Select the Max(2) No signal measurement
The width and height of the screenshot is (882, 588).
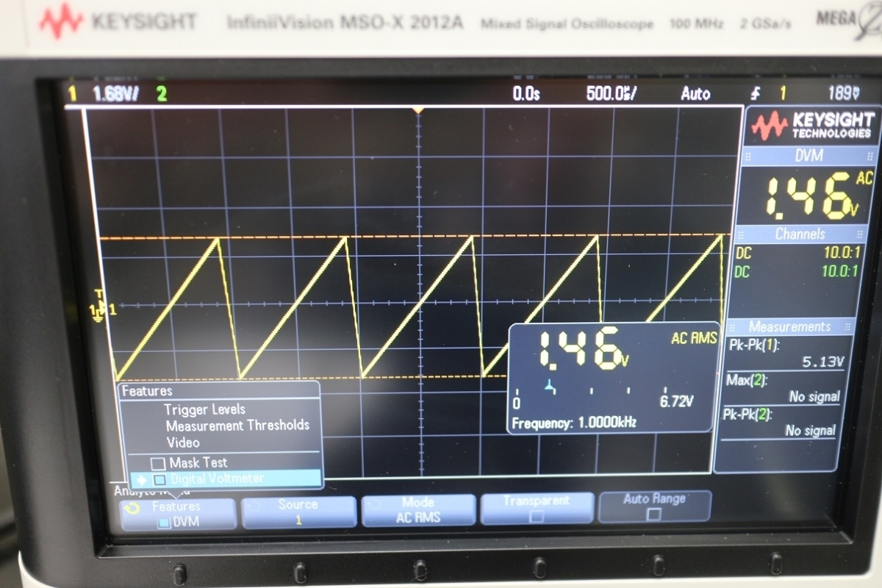pos(784,388)
